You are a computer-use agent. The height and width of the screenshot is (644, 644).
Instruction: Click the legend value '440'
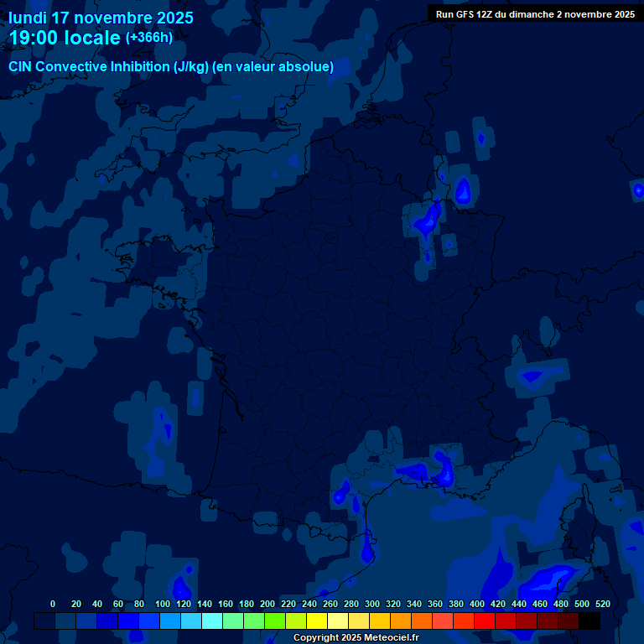click(519, 604)
